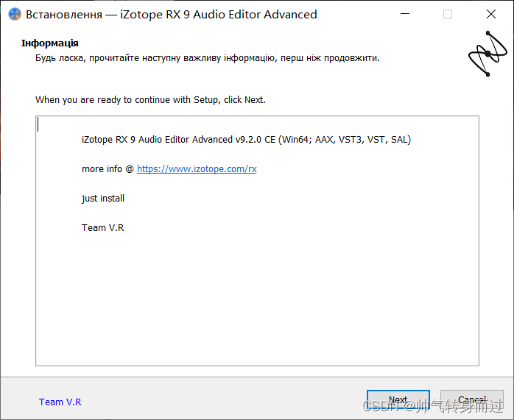The height and width of the screenshot is (420, 514).
Task: Minimize the setup window
Action: [405, 14]
